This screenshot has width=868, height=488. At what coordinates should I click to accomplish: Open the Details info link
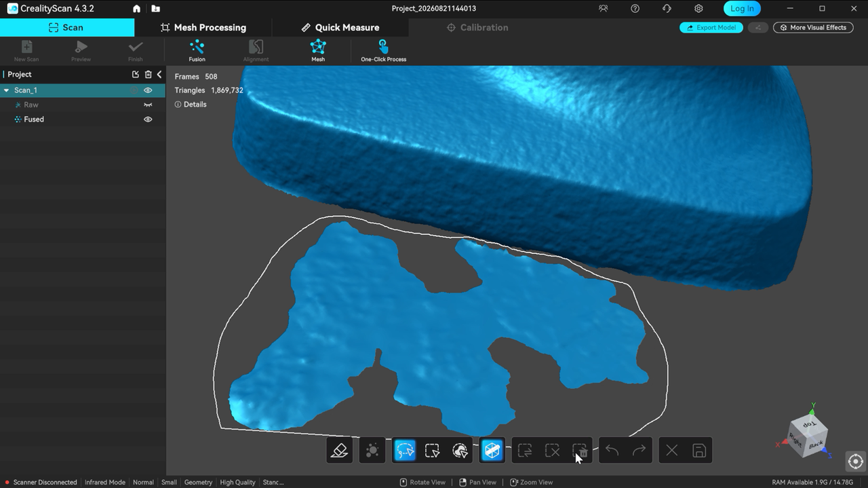click(x=191, y=105)
